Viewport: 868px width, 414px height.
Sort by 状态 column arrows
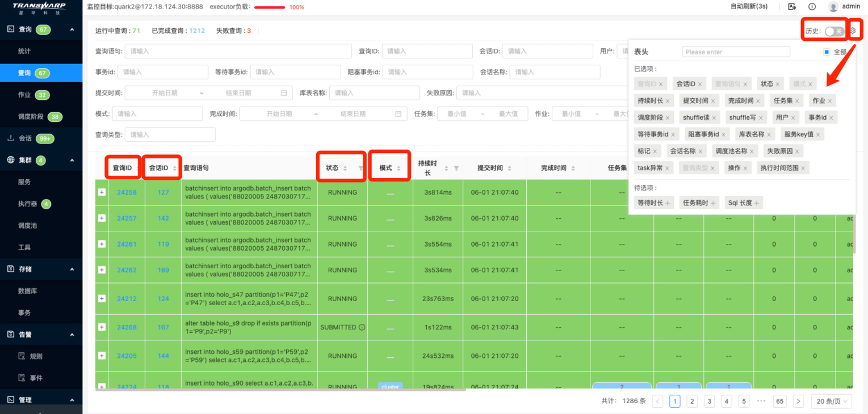[x=345, y=168]
